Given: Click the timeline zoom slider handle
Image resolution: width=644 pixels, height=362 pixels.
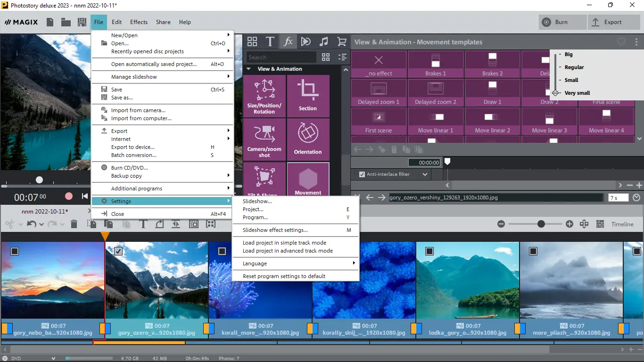Looking at the screenshot, I should coord(541,224).
